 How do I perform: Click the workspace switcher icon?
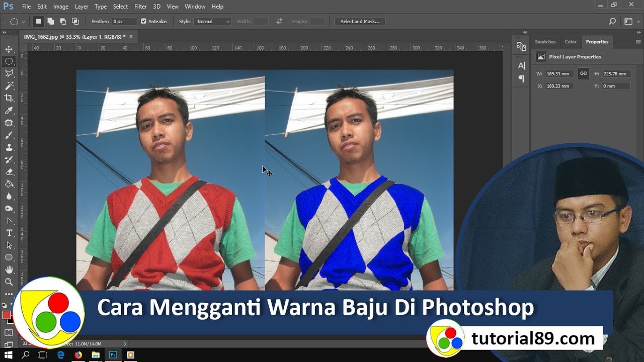pos(628,22)
